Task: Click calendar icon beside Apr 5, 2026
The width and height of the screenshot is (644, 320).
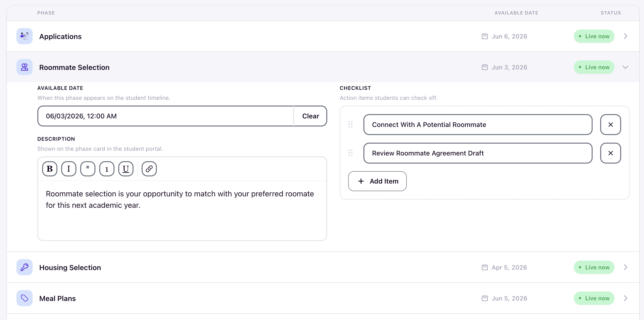Action: pyautogui.click(x=485, y=267)
